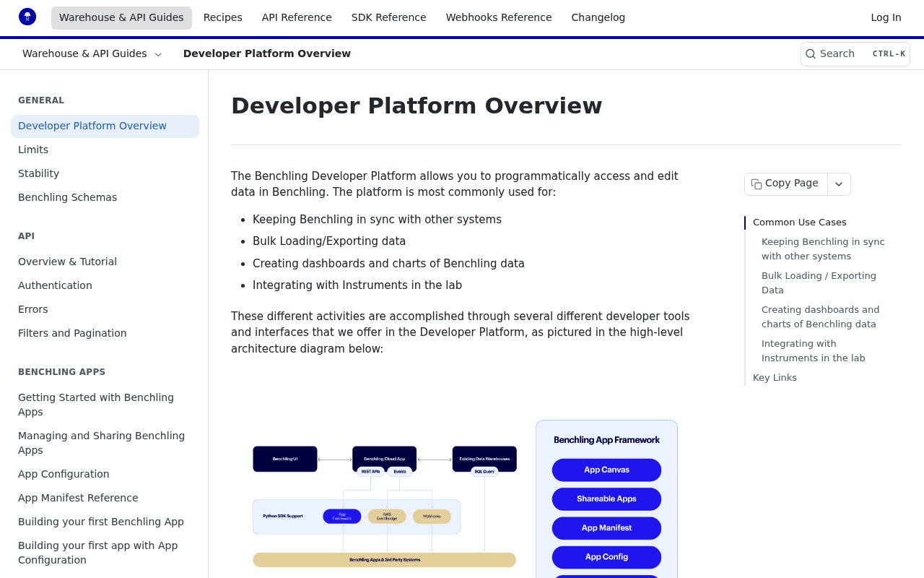Viewport: 924px width, 578px height.
Task: Click the main Developer Platform Overview heading
Action: pos(417,106)
